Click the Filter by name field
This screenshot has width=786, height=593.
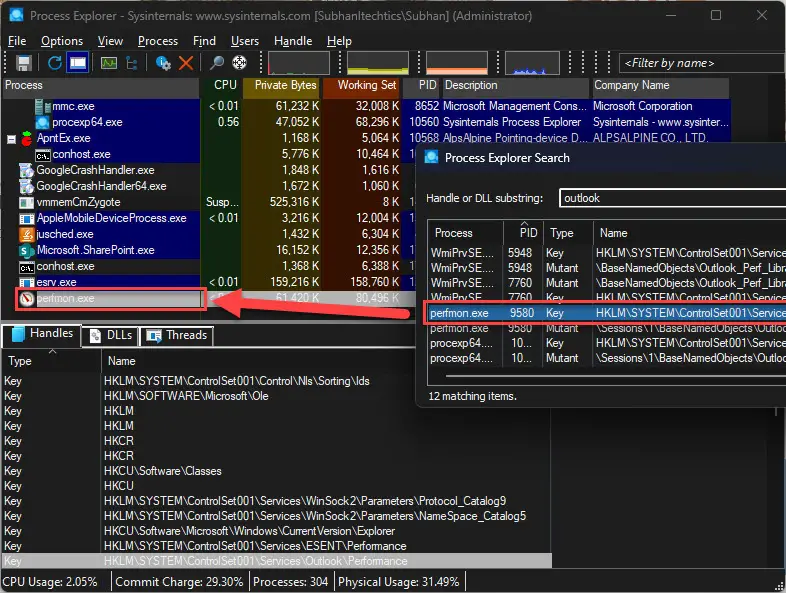click(x=700, y=63)
